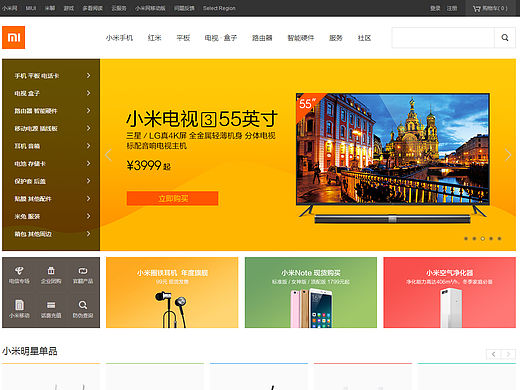The width and height of the screenshot is (520, 390).
Task: Click 注册 register link
Action: tap(452, 8)
